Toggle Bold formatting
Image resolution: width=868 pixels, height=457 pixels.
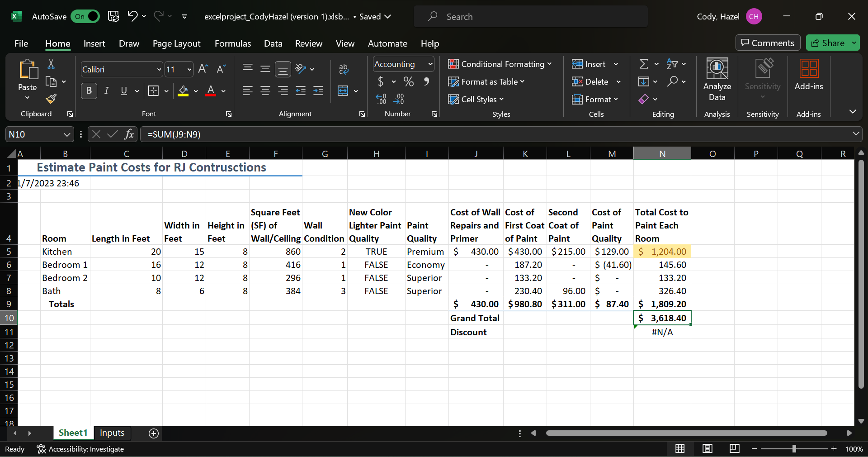[x=89, y=91]
